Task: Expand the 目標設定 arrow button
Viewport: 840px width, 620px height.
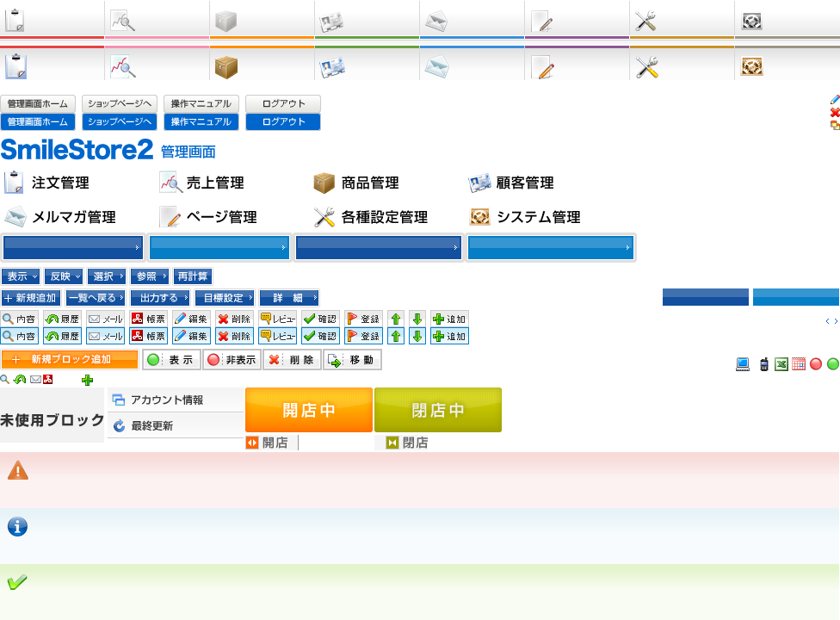Action: coord(225,298)
